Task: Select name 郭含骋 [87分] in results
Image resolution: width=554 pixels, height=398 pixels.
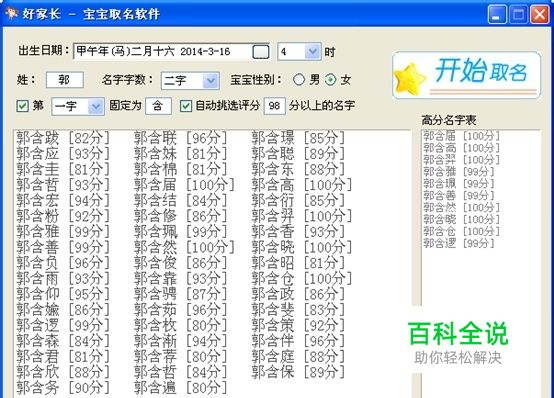Action: coord(181,294)
